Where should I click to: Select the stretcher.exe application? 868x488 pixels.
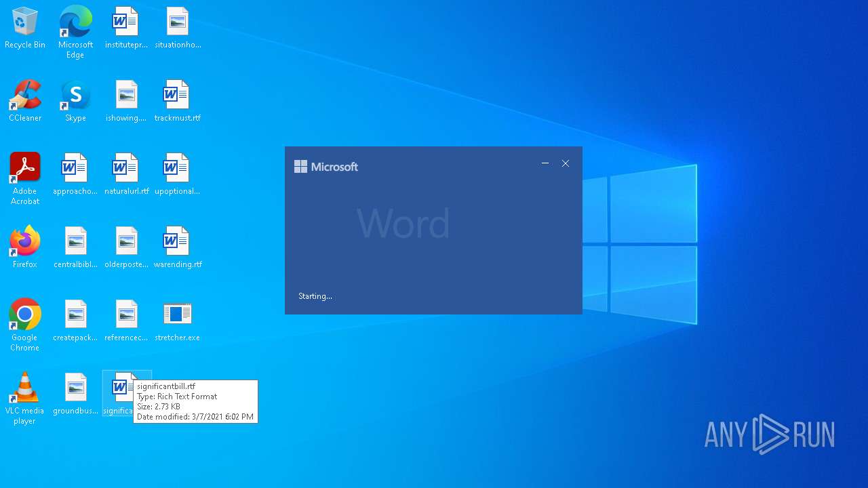tap(178, 321)
